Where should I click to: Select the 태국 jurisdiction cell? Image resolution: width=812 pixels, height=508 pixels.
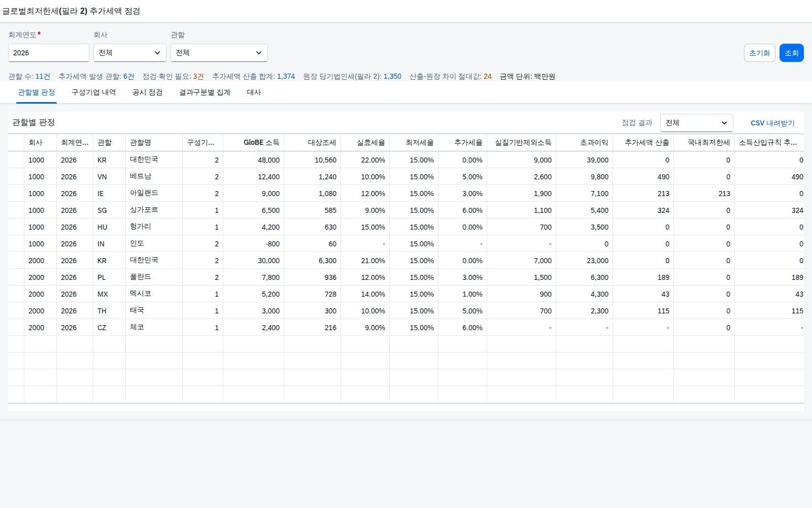pos(154,311)
